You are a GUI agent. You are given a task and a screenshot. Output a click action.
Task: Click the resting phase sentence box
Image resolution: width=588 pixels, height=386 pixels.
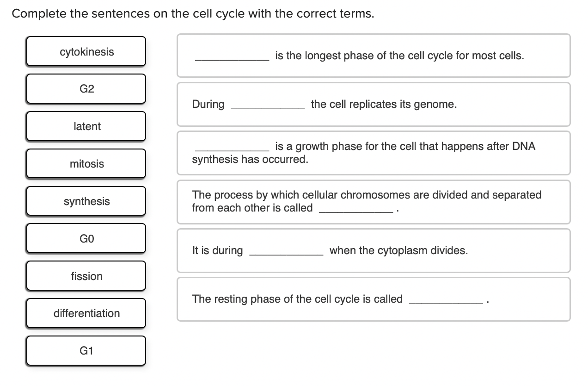pyautogui.click(x=374, y=299)
